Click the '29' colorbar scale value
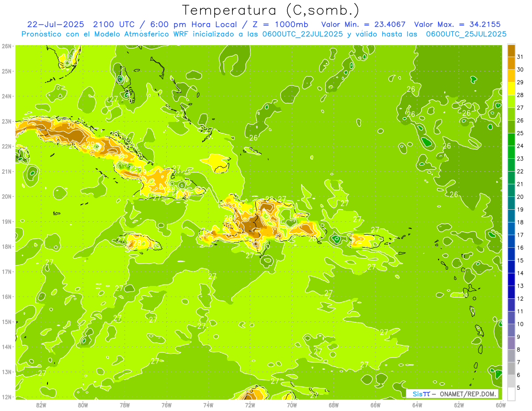 coord(520,82)
